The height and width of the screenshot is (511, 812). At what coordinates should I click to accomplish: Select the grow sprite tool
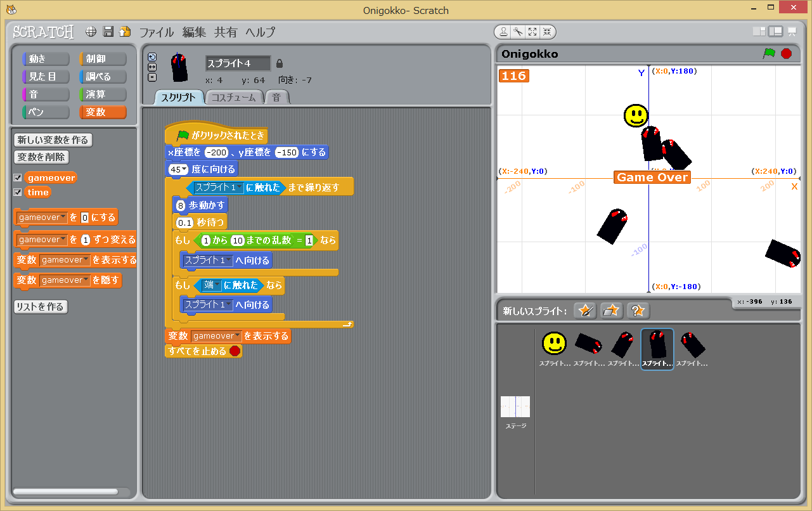pos(532,32)
